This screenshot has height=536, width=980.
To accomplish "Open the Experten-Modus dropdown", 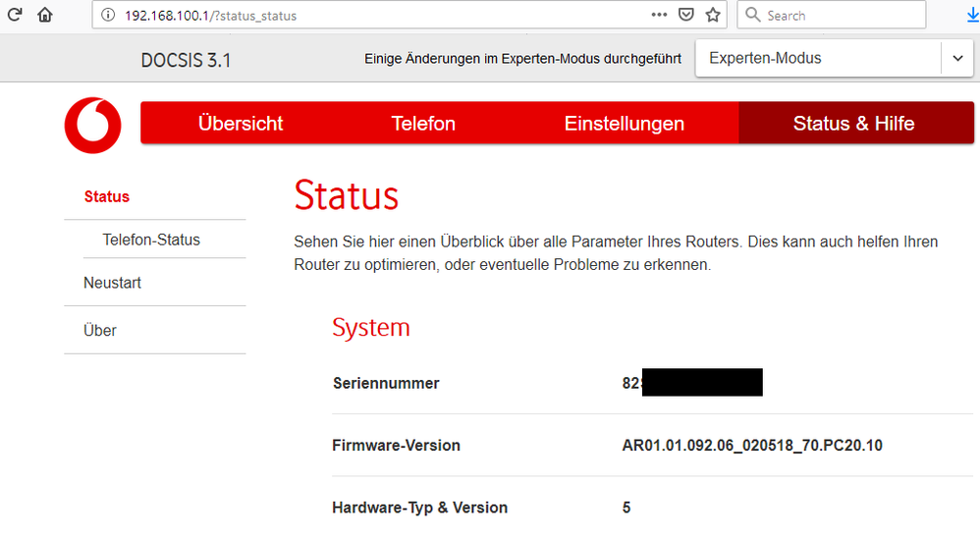I will (x=835, y=58).
